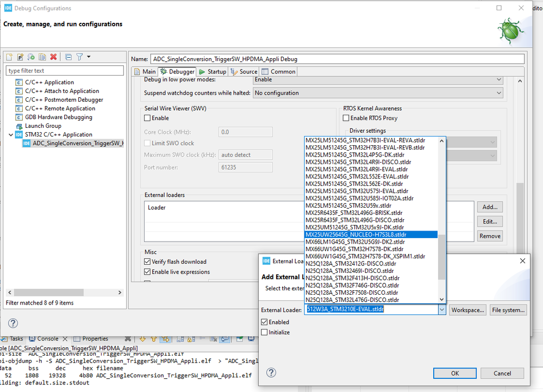
Task: Click the New launch configuration icon
Action: tap(9, 57)
